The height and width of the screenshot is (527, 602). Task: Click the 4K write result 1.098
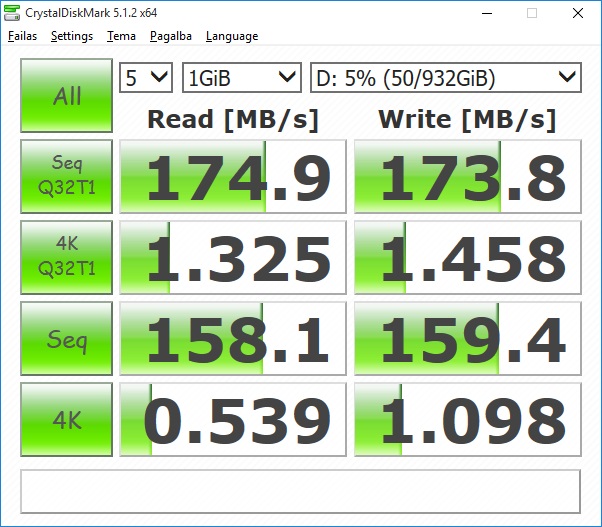[x=468, y=420]
